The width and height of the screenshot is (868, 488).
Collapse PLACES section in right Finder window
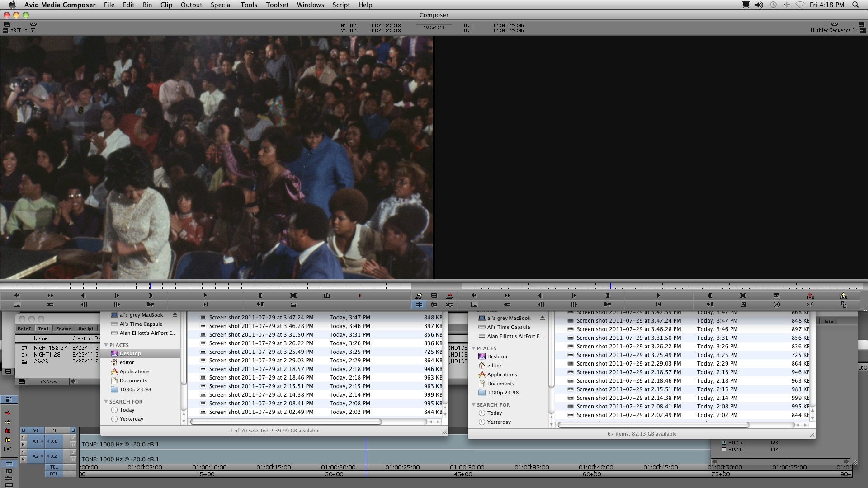pyautogui.click(x=474, y=348)
